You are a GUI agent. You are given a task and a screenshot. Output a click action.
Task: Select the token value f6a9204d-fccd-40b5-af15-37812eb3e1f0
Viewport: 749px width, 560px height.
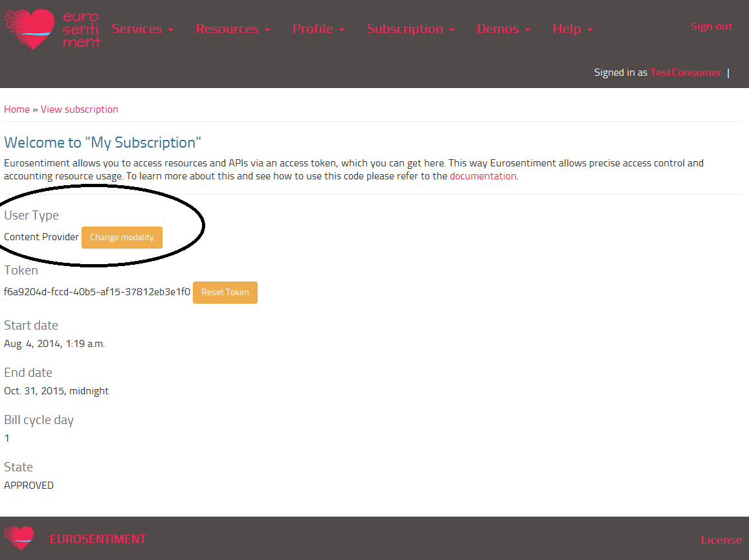pyautogui.click(x=97, y=292)
